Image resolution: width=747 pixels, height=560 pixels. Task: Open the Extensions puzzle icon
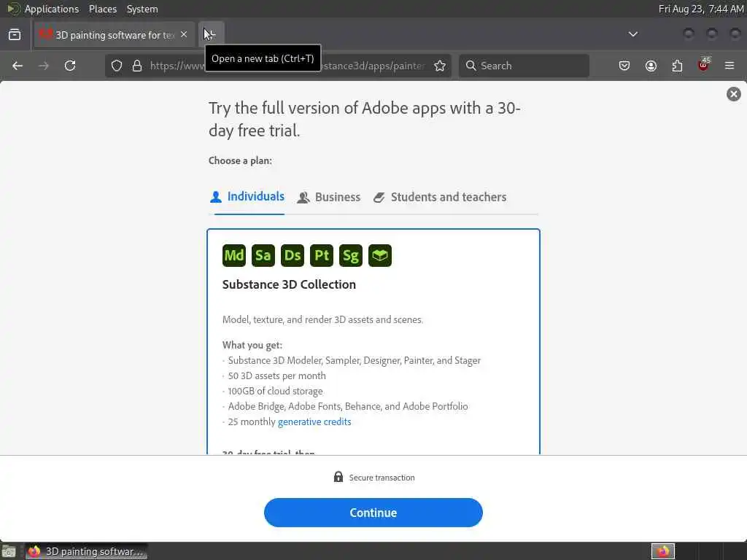677,66
